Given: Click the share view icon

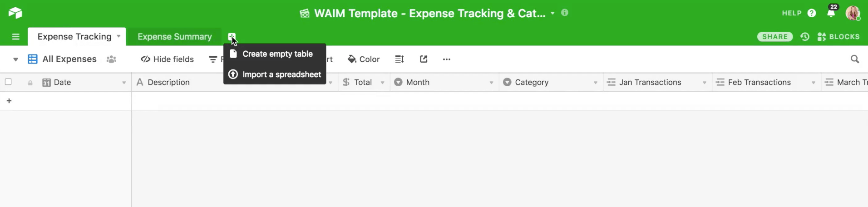Looking at the screenshot, I should (x=424, y=59).
